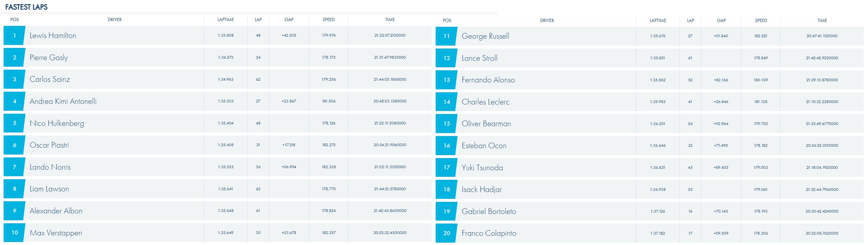The height and width of the screenshot is (245, 868).
Task: Open Oscar Piastri driver entry
Action: pyautogui.click(x=49, y=145)
